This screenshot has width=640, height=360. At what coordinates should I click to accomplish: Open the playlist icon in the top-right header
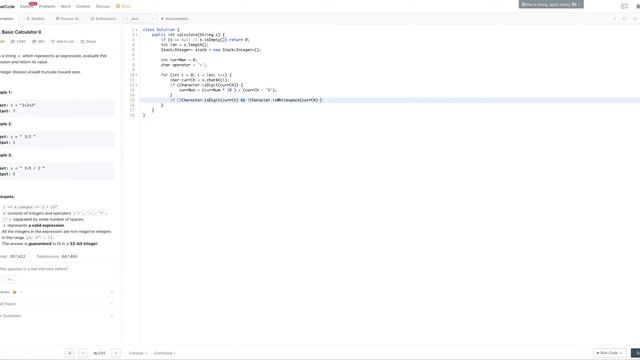coord(624,6)
